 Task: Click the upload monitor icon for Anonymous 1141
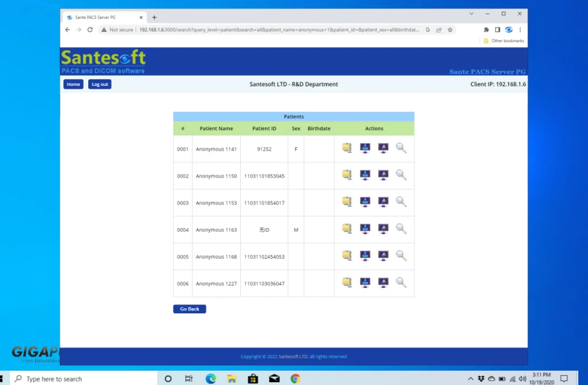(383, 148)
